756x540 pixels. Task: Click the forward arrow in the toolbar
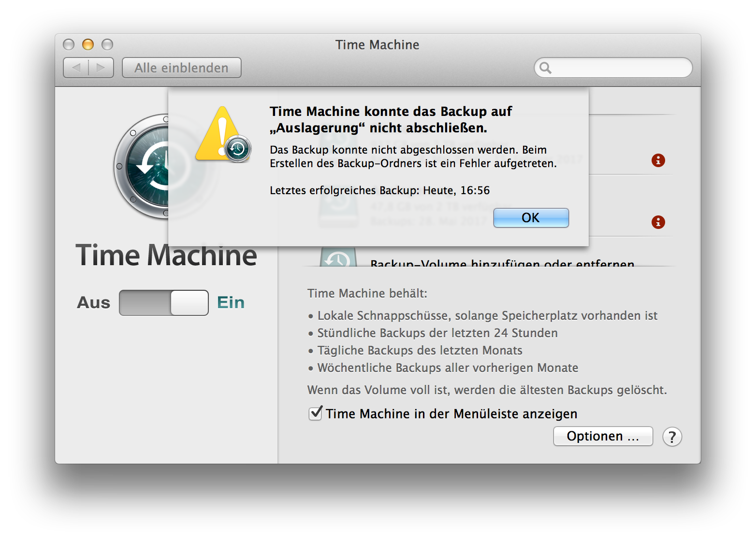pos(101,68)
